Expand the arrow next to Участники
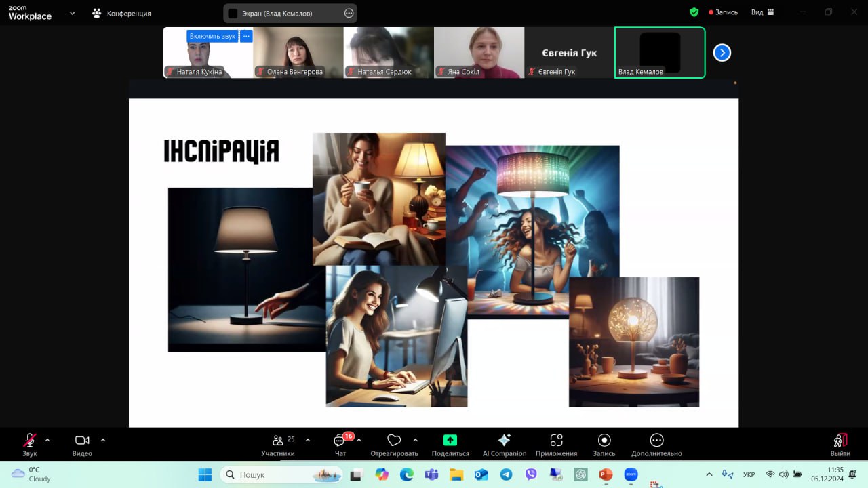 point(308,440)
